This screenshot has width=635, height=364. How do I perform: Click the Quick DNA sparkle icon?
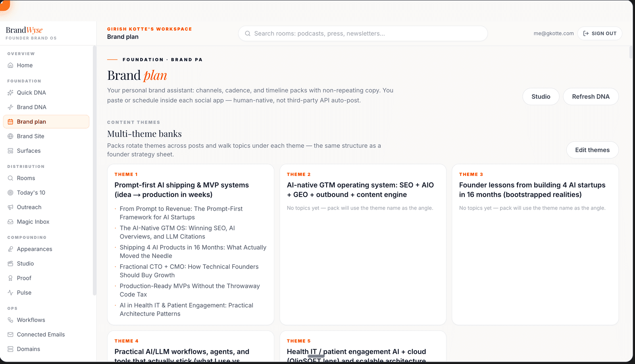tap(11, 93)
